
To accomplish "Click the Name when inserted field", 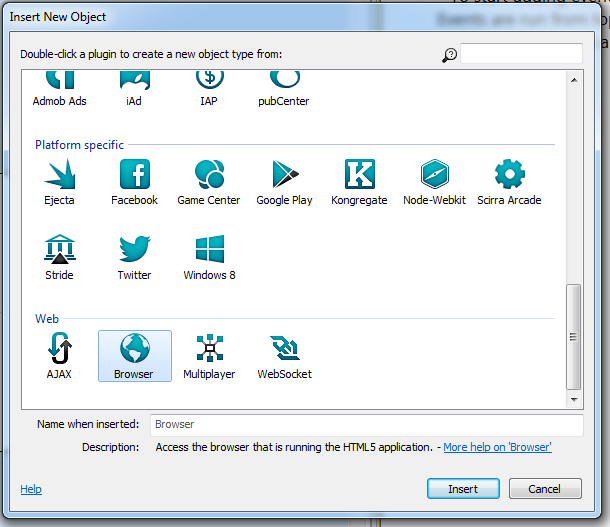I will [x=366, y=425].
